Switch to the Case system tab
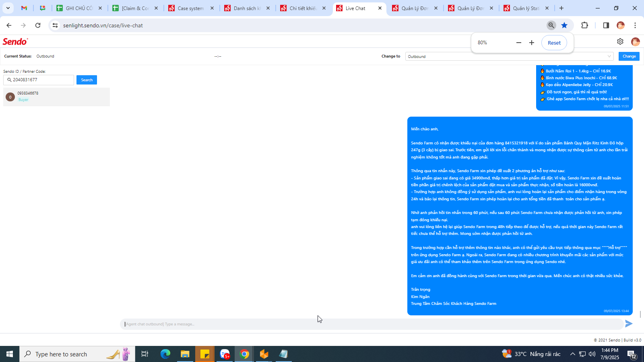The width and height of the screenshot is (644, 362). (x=191, y=8)
